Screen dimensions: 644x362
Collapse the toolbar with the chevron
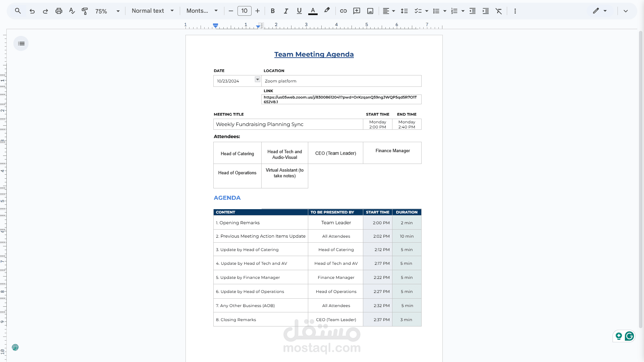pyautogui.click(x=626, y=11)
